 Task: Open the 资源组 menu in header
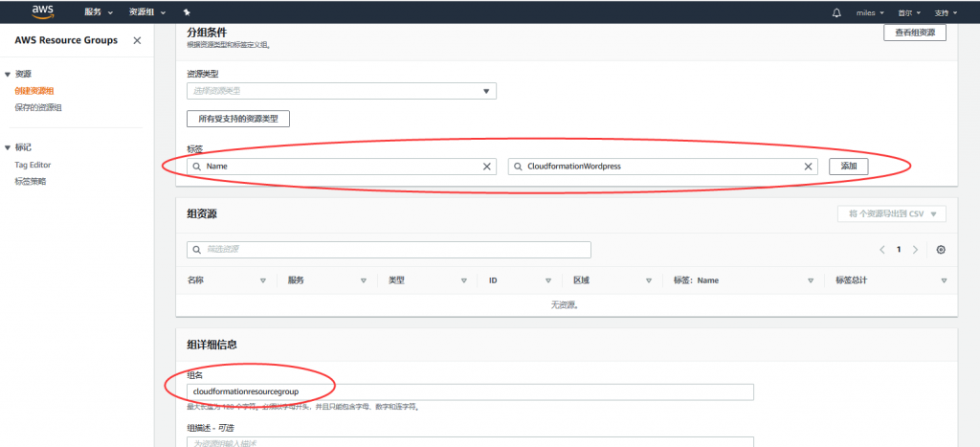tap(147, 12)
